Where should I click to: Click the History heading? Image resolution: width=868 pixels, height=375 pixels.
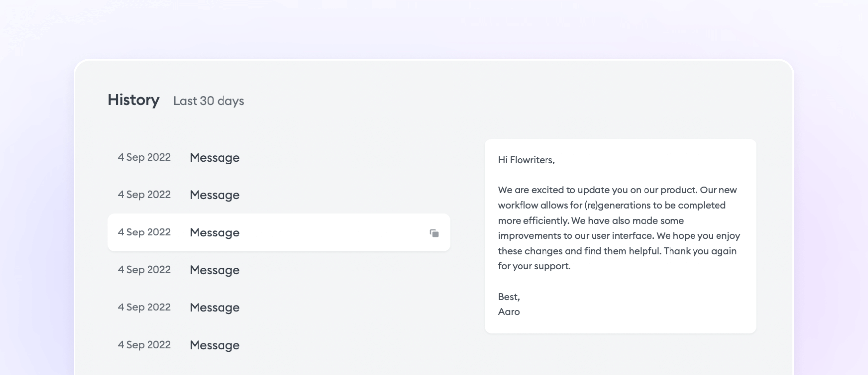tap(133, 100)
